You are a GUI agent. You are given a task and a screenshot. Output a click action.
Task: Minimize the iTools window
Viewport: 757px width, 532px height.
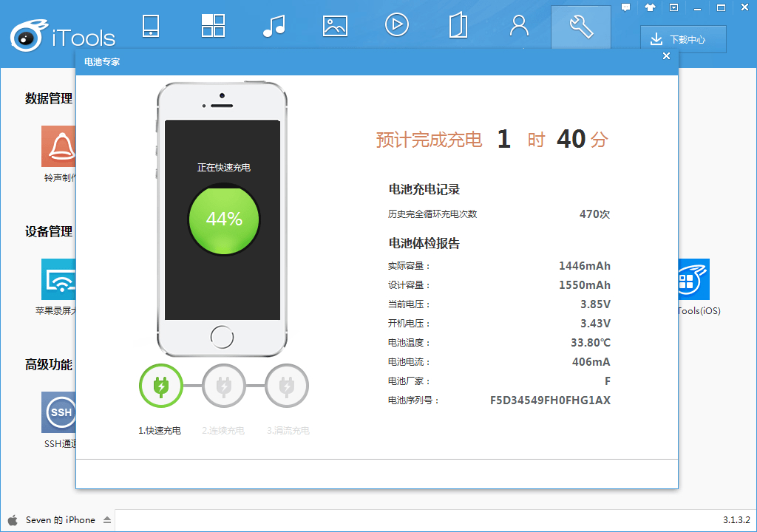click(x=697, y=9)
